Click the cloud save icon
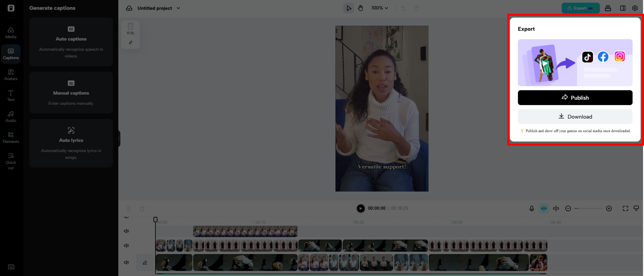Screen dimensions: 644x276 [x=129, y=8]
